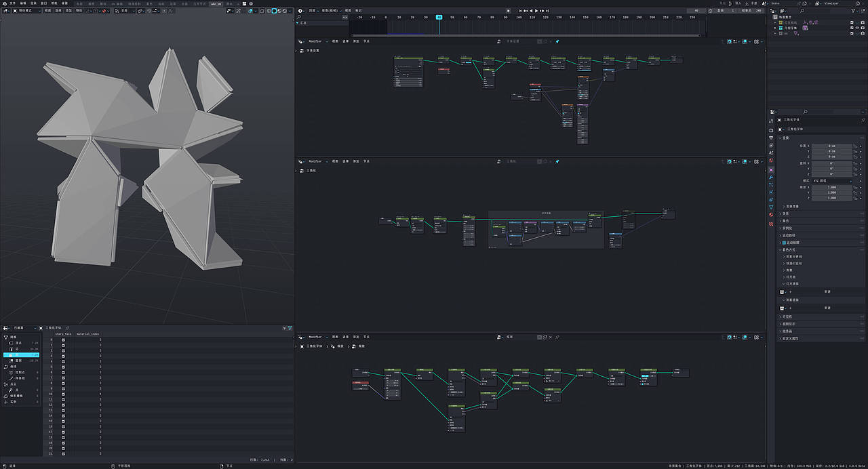Click the Scale X 1.000 value slider

pos(832,188)
